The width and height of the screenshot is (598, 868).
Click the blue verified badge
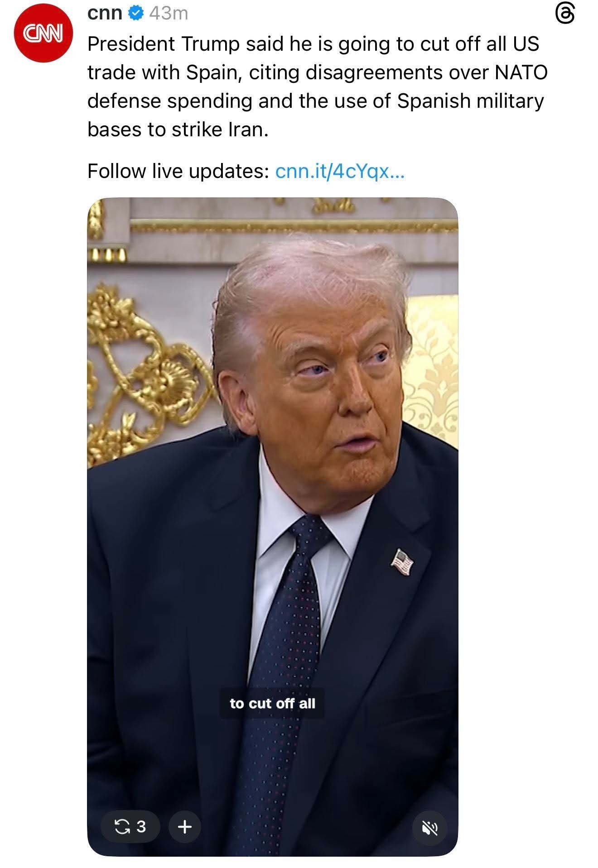pos(135,14)
